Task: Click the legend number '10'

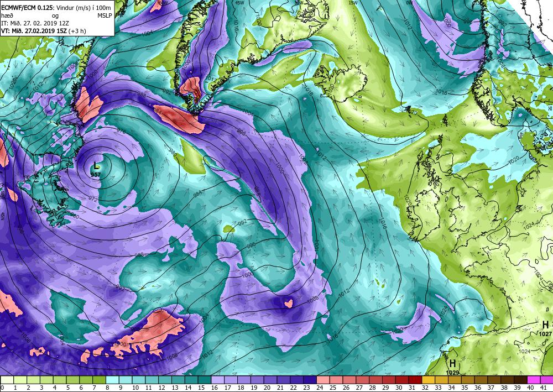Action: pyautogui.click(x=135, y=388)
